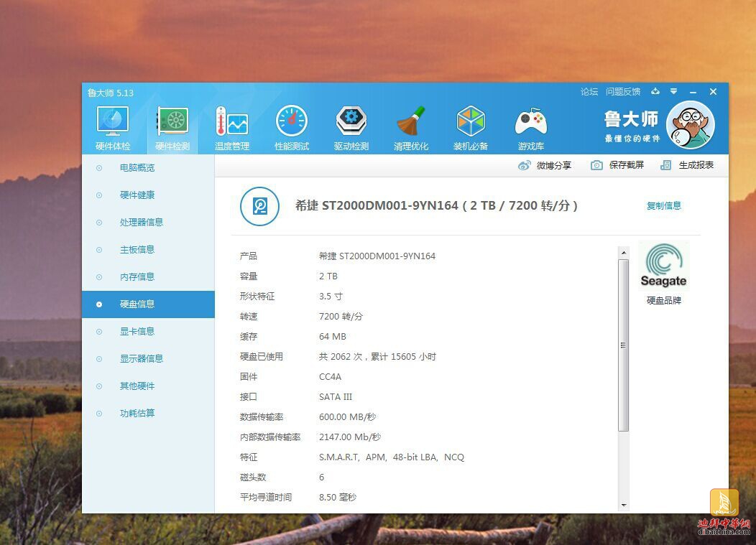The image size is (756, 545).
Task: Click the 鲁大师 brand logo text
Action: 631,119
